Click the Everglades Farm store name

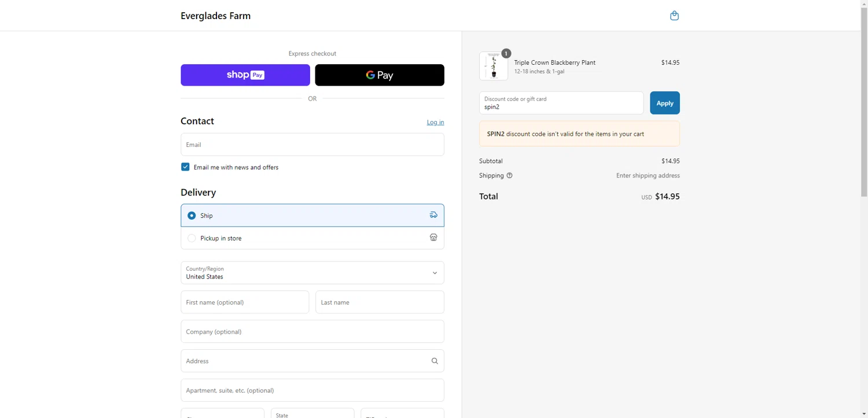pos(215,16)
